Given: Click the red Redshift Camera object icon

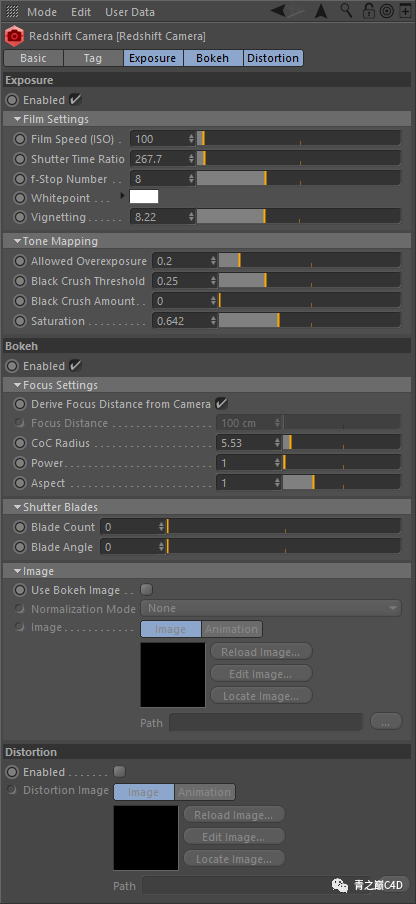Looking at the screenshot, I should [x=14, y=36].
